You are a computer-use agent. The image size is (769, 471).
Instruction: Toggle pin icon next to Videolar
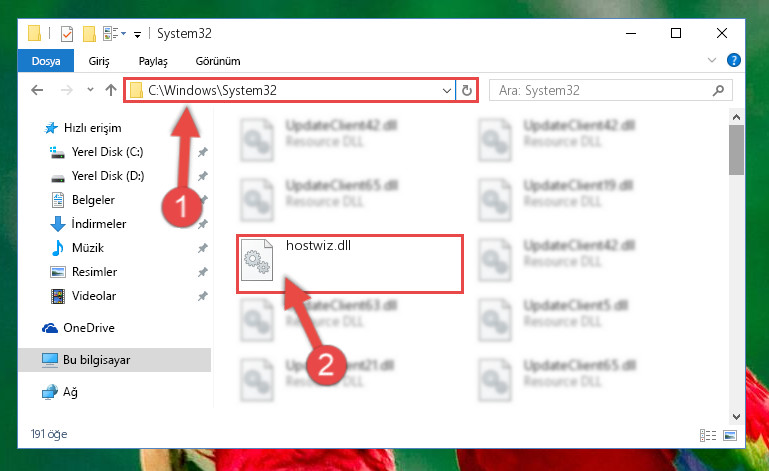[203, 296]
